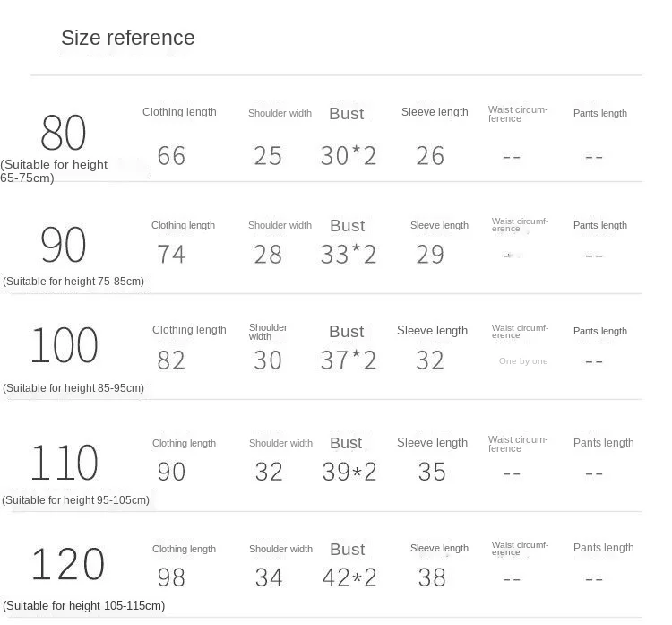Click sleeve length value 35
Viewport: 672px width, 625px height.
point(432,472)
